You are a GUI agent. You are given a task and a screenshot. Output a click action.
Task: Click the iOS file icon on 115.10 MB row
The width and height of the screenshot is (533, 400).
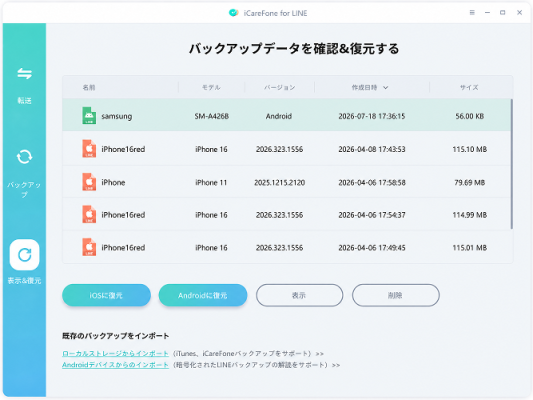(89, 149)
